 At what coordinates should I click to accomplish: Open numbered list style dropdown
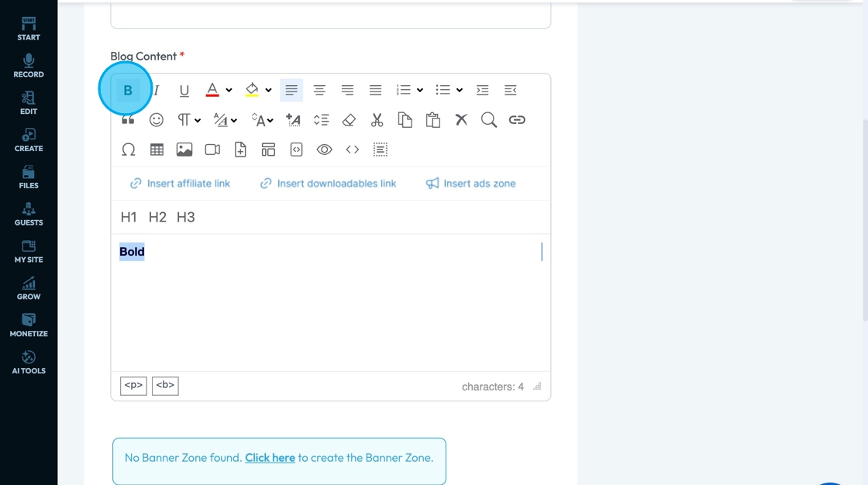[419, 90]
